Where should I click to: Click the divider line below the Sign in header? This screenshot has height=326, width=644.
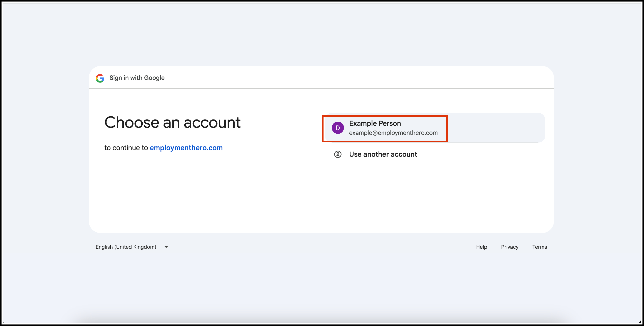pyautogui.click(x=321, y=88)
